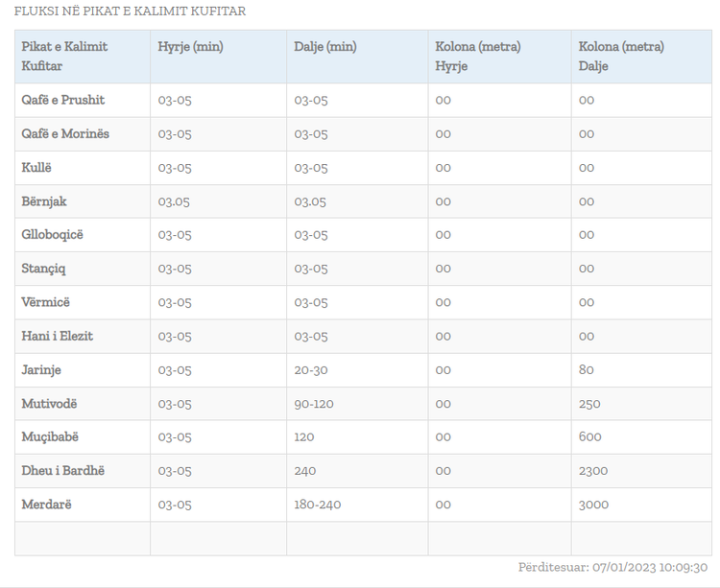Select the Kolona (metra) Dalje header

click(x=621, y=57)
